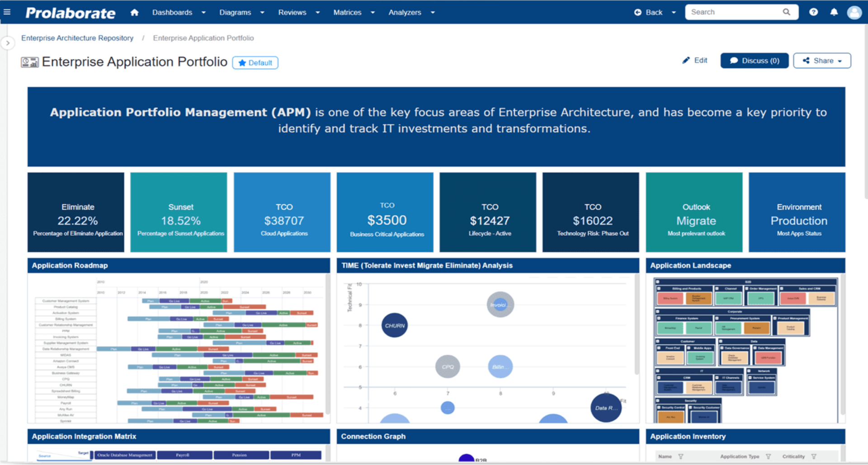Click the Enterprise Architecture Repository breadcrumb link
868x465 pixels.
click(x=77, y=38)
